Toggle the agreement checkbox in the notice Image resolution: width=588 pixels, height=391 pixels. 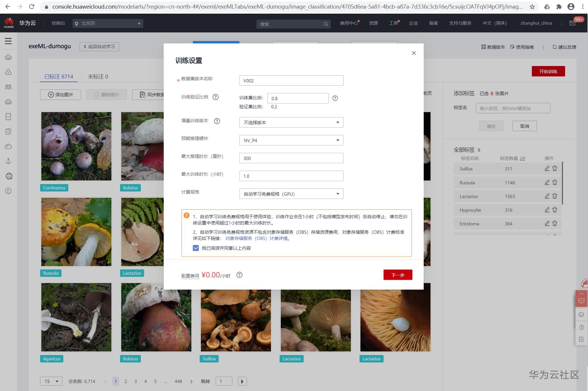click(196, 248)
